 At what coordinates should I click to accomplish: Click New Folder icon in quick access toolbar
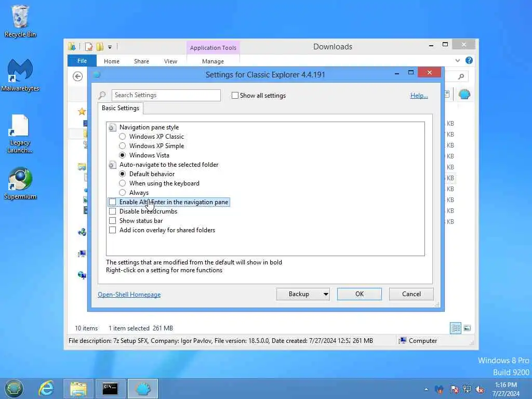click(x=100, y=47)
